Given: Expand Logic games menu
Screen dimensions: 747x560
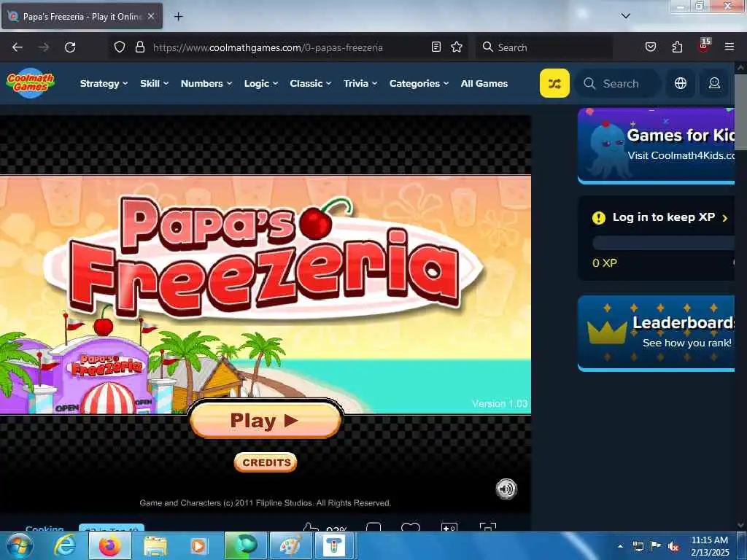Looking at the screenshot, I should click(260, 83).
